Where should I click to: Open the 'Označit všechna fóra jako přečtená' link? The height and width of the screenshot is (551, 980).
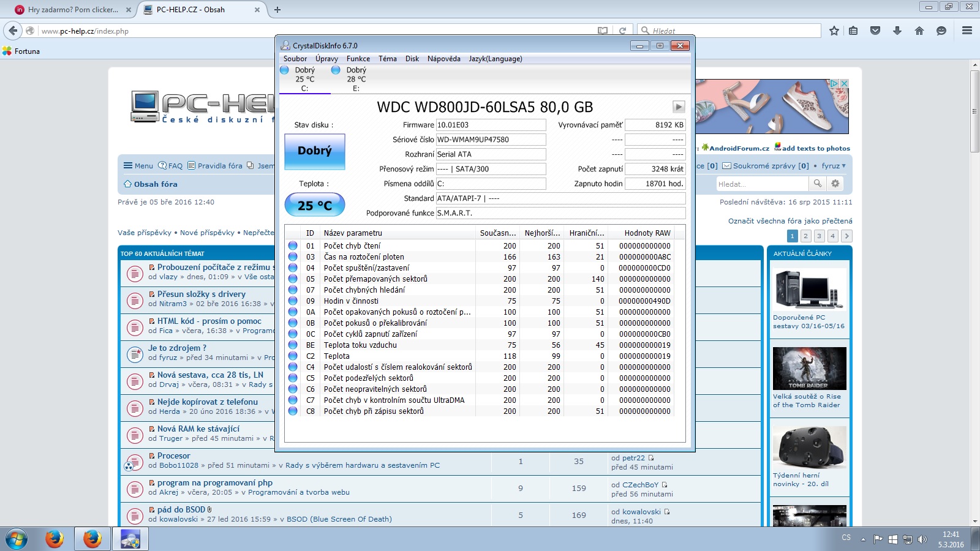790,221
